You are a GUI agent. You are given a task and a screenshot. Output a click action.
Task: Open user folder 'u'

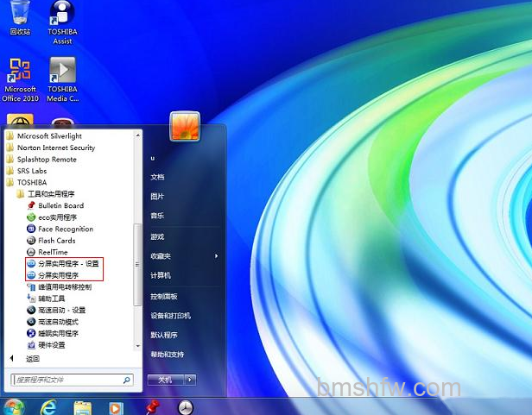click(x=153, y=158)
